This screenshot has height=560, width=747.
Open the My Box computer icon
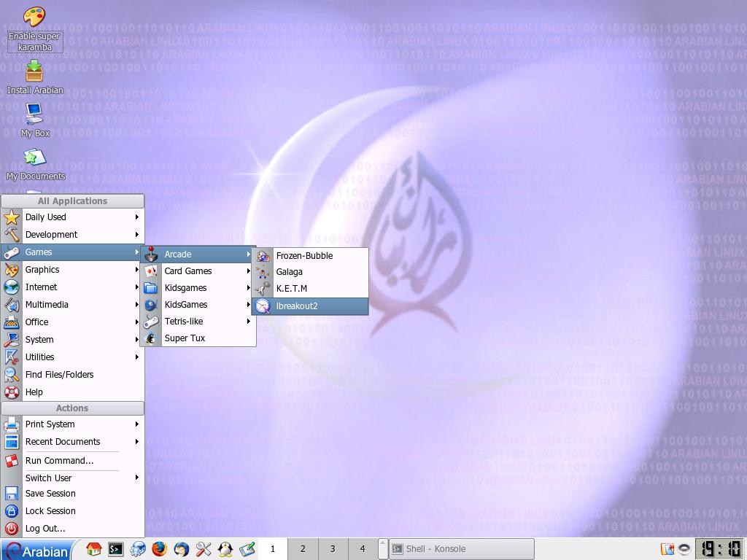[35, 120]
